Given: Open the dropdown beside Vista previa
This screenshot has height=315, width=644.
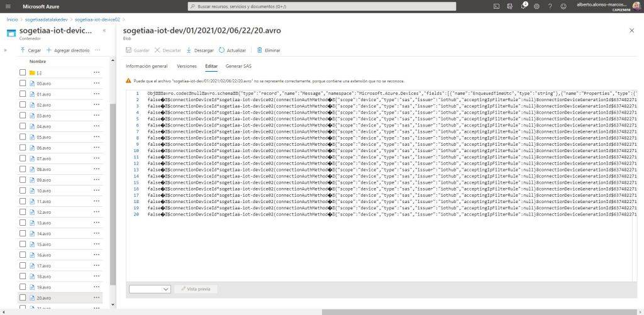Looking at the screenshot, I should [150, 289].
